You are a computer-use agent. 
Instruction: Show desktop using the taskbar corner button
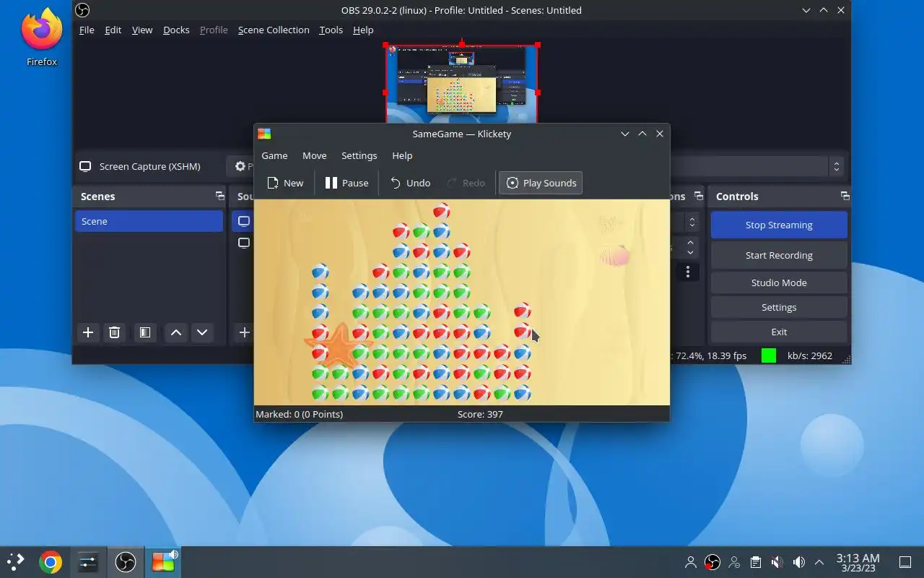(905, 562)
